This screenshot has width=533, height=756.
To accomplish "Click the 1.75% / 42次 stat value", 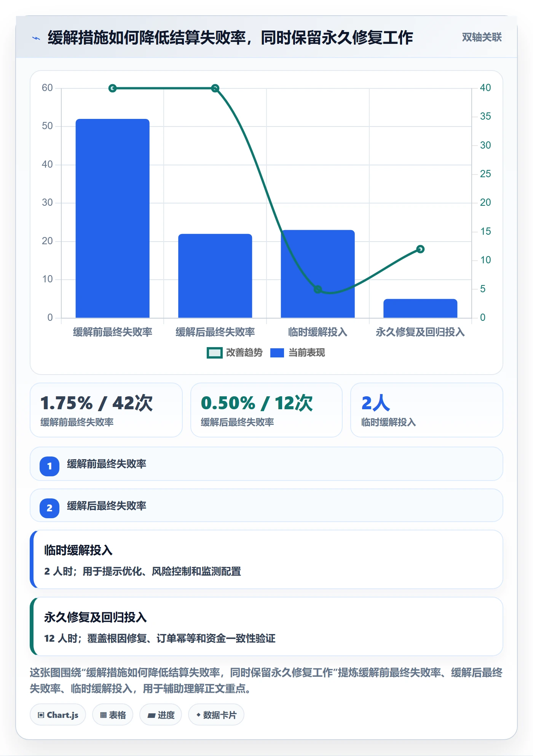I will 97,403.
